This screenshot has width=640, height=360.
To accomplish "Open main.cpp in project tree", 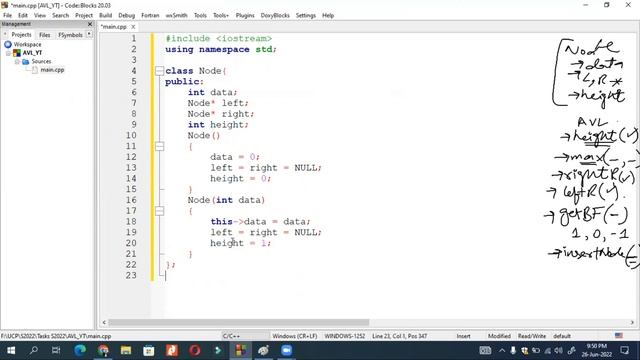I will pyautogui.click(x=52, y=70).
